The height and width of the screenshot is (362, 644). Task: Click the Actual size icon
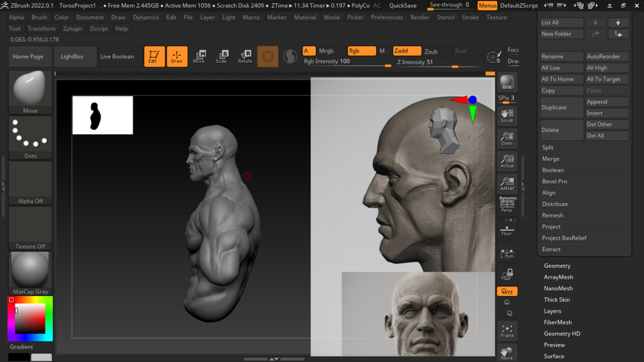coord(507,161)
